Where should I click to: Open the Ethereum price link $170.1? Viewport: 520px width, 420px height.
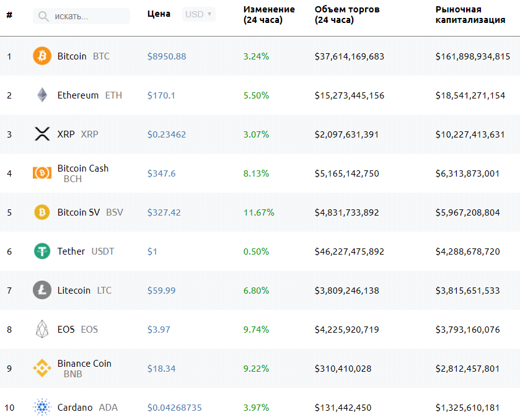pyautogui.click(x=161, y=95)
